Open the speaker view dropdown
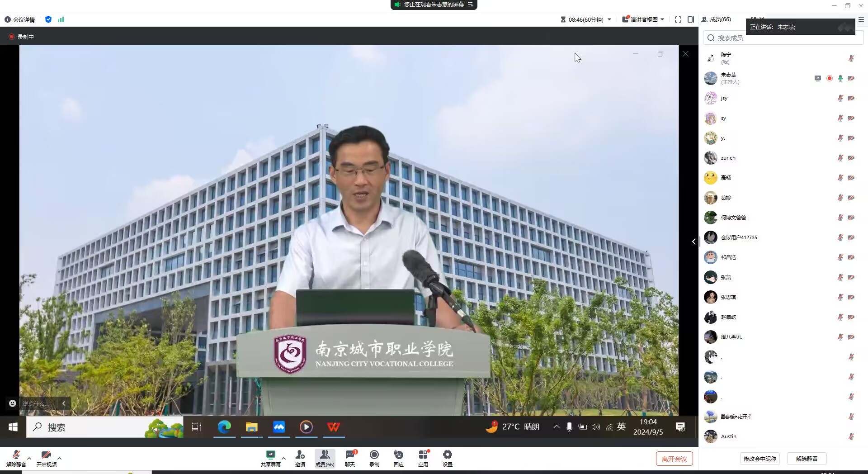The image size is (868, 474). pyautogui.click(x=643, y=19)
